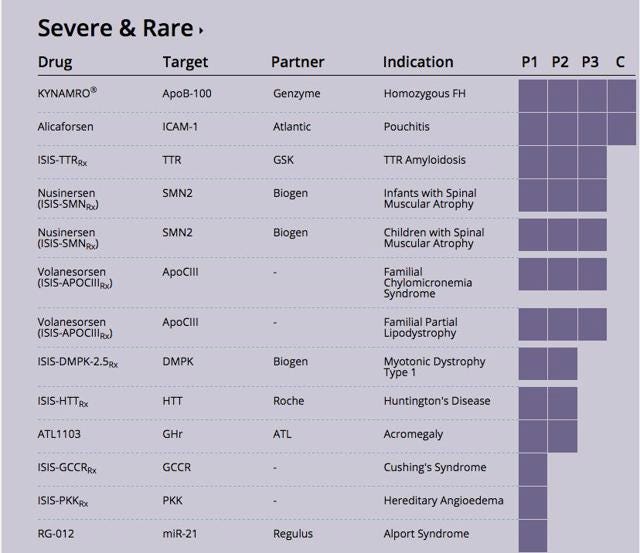Open the Alicaforsen drug entry
This screenshot has height=553, width=640.
click(65, 127)
